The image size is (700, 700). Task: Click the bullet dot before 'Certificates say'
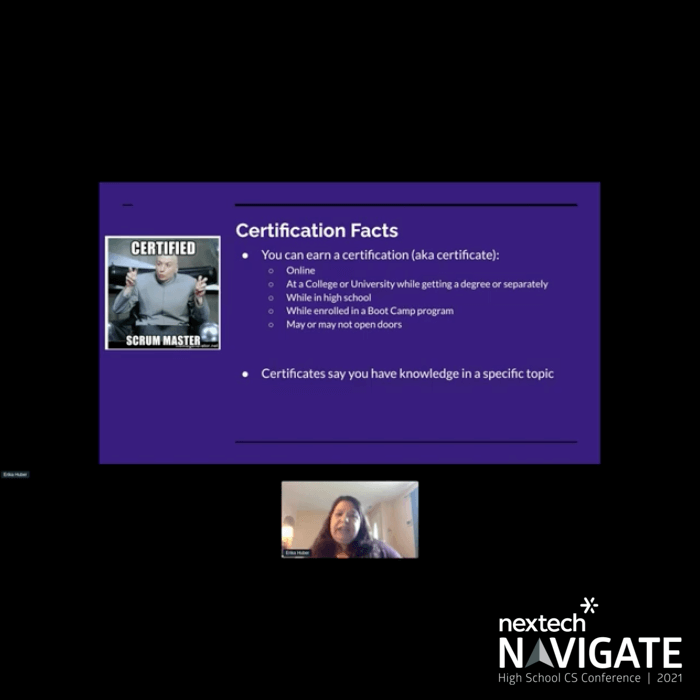(246, 374)
